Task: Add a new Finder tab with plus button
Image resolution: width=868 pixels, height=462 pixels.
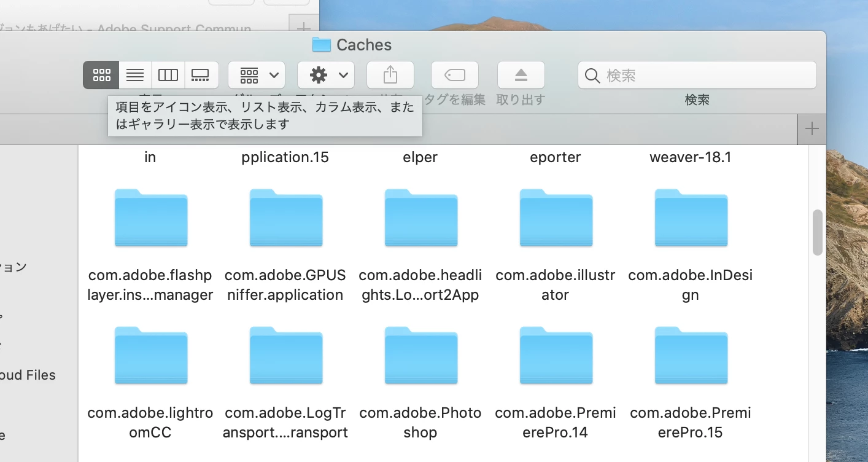Action: [x=812, y=129]
